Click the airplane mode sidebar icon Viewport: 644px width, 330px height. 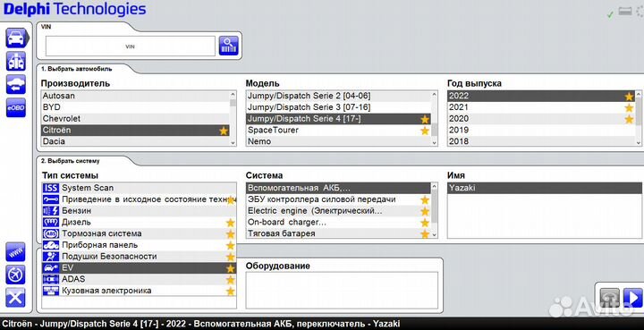tap(15, 275)
